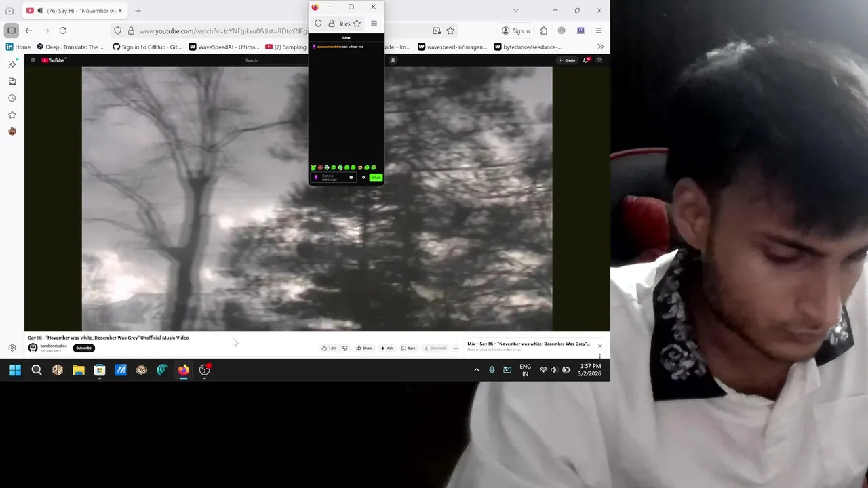
Task: Open Windows Start menu
Action: (x=15, y=370)
